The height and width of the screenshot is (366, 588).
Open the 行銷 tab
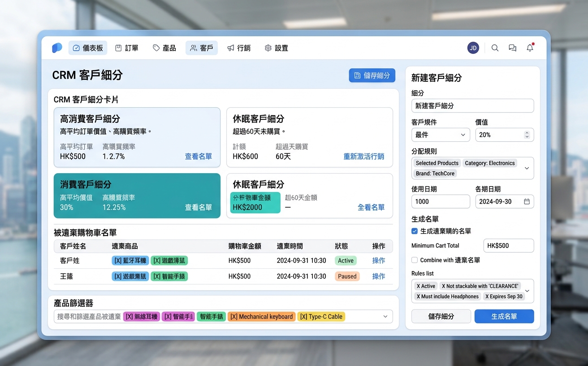click(x=239, y=48)
